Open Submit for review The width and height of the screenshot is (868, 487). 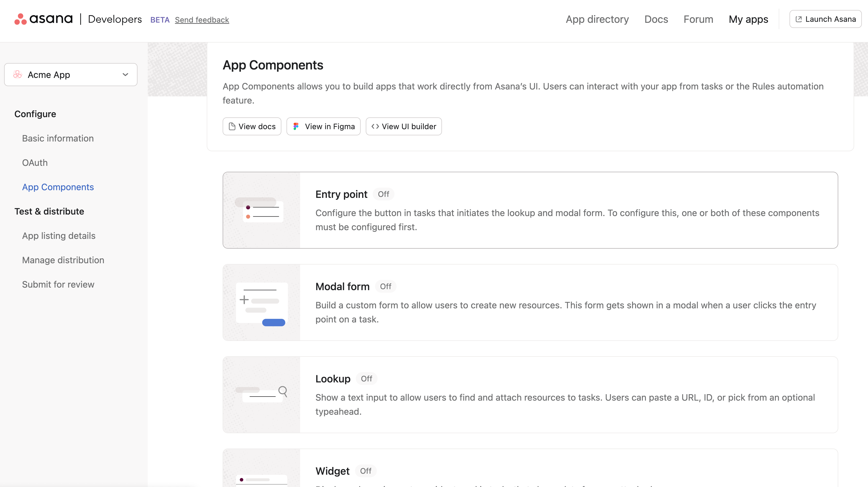point(58,284)
